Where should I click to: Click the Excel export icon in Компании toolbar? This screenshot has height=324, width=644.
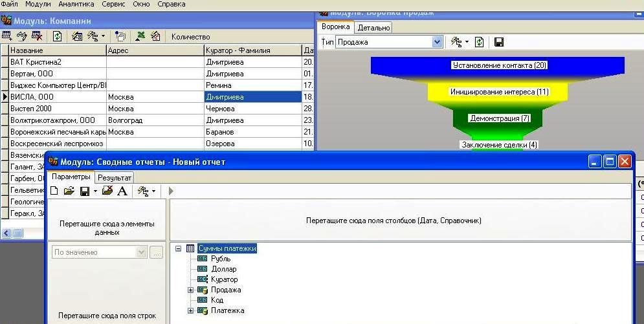pos(140,36)
